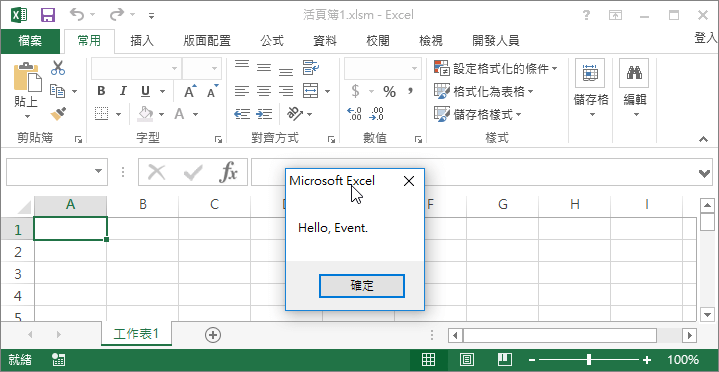The width and height of the screenshot is (719, 372).
Task: Switch to Page Layout view in status bar
Action: tap(467, 360)
